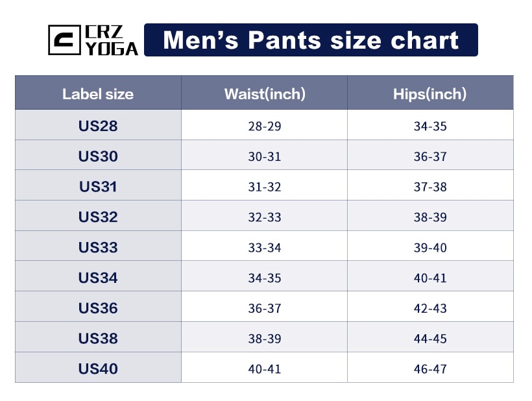The width and height of the screenshot is (532, 401).
Task: Click the US32 label size cell
Action: point(98,216)
